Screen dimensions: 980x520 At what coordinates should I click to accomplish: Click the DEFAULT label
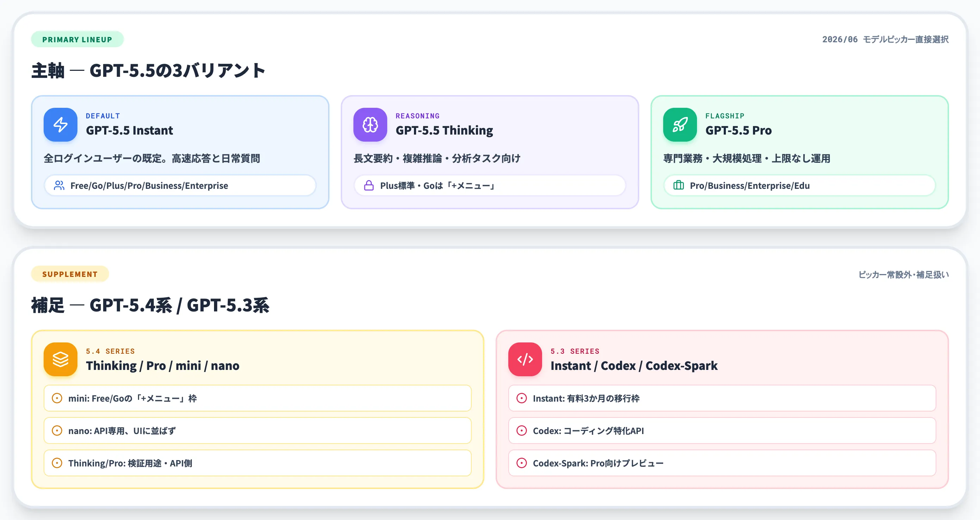103,116
